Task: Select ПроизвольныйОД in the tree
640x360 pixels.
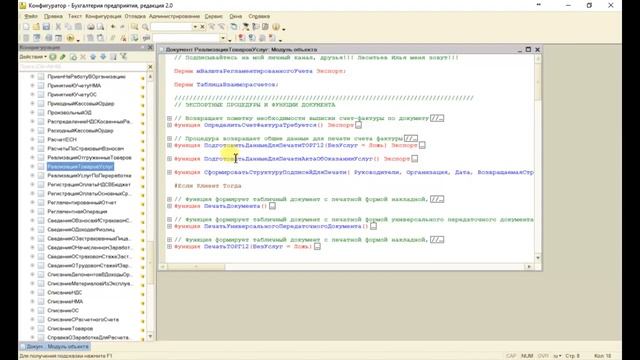Action: tap(69, 113)
